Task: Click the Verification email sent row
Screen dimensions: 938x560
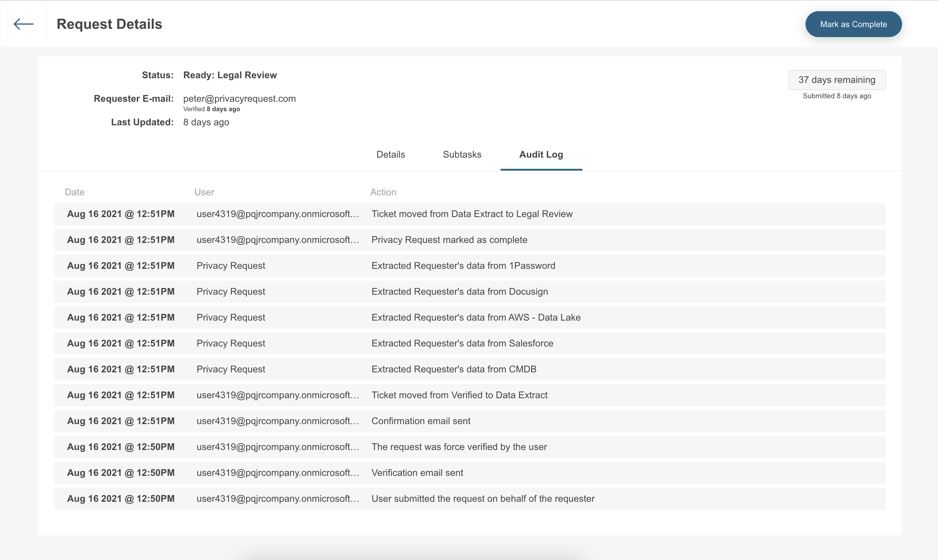Action: tap(417, 472)
